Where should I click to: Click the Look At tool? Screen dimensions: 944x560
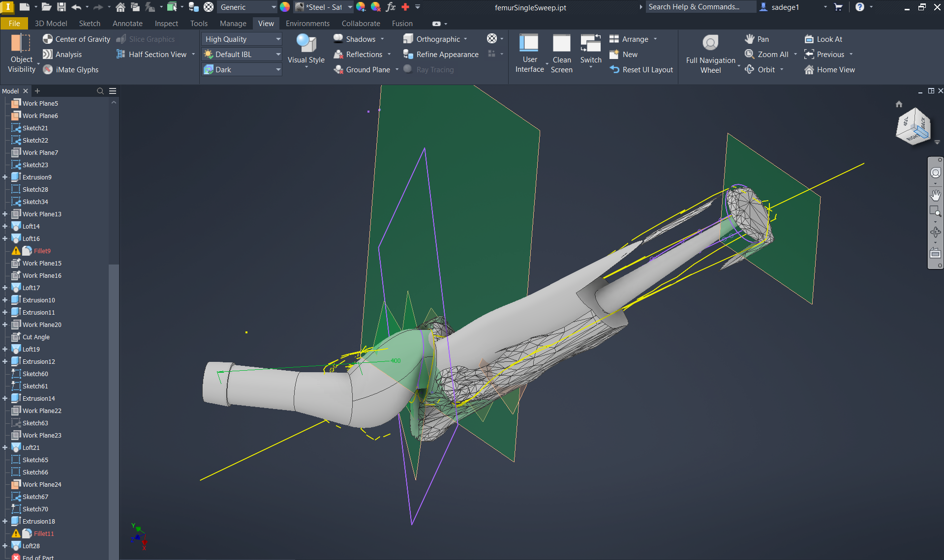(x=822, y=39)
